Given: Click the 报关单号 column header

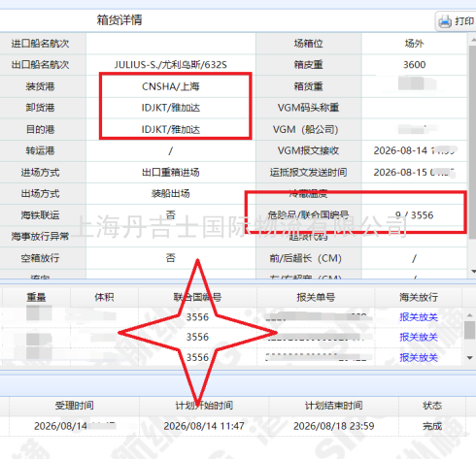Looking at the screenshot, I should 316,297.
